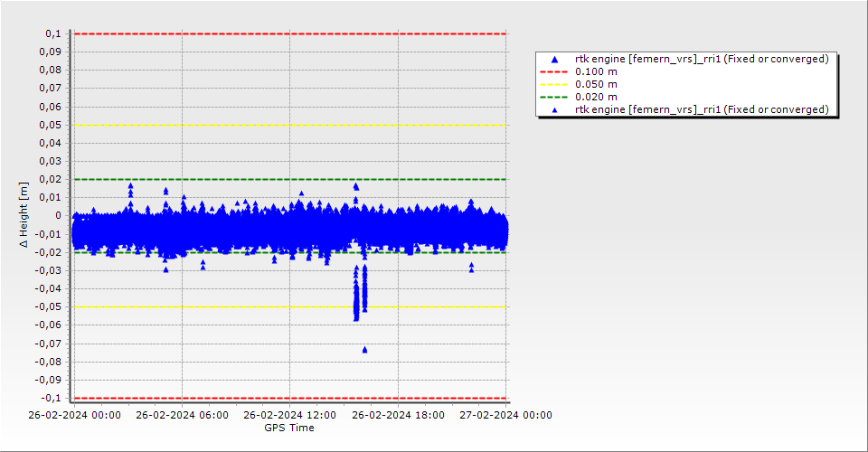The image size is (868, 452).
Task: Select the lowest outlier point near -0,07
Action: (x=364, y=349)
